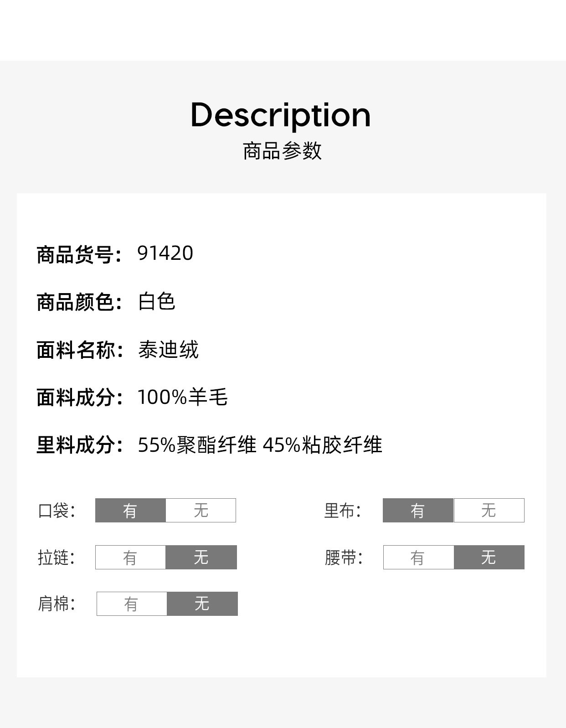The width and height of the screenshot is (566, 728).
Task: Pick 有 for 腰带 (belt)
Action: (x=418, y=557)
